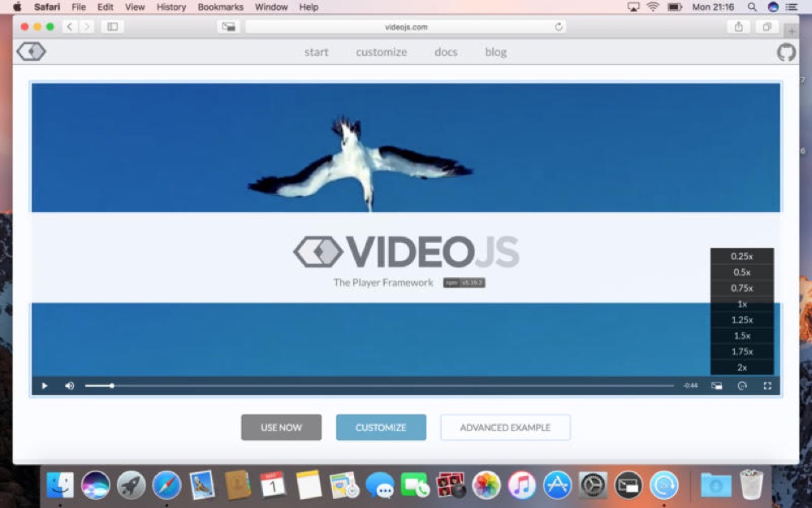Open the docs navigation link
The image size is (812, 508).
(446, 52)
